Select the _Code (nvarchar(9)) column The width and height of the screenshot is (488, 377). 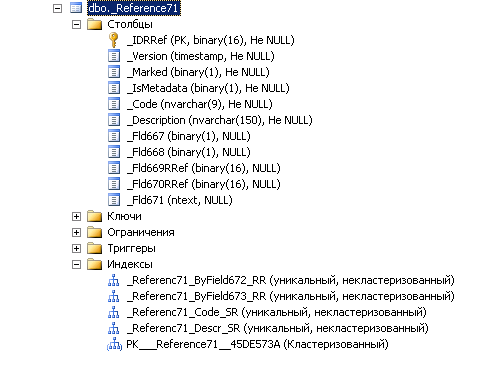click(200, 104)
